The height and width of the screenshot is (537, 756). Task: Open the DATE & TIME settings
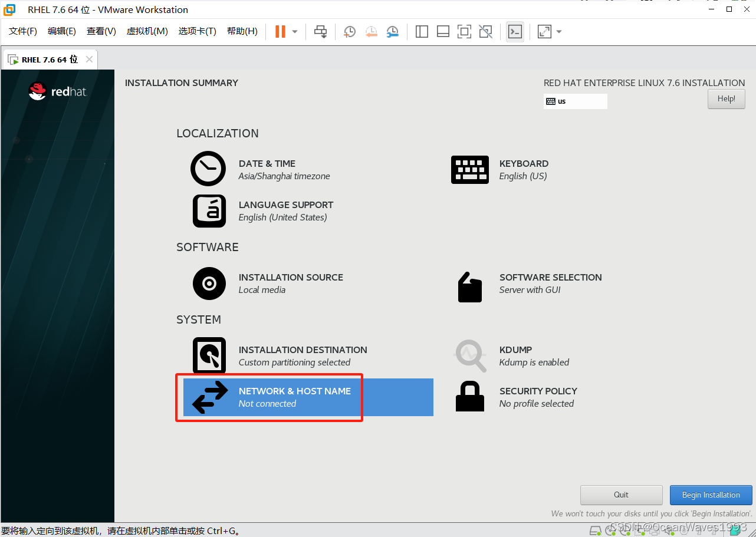click(261, 169)
